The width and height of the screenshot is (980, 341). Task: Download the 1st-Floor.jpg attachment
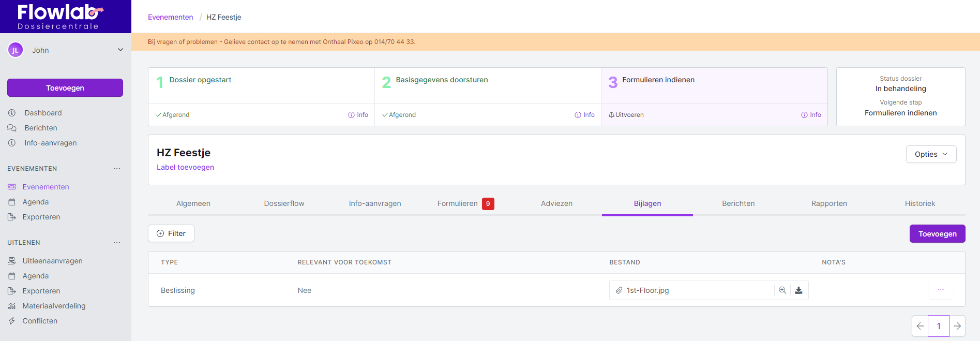[x=798, y=290]
